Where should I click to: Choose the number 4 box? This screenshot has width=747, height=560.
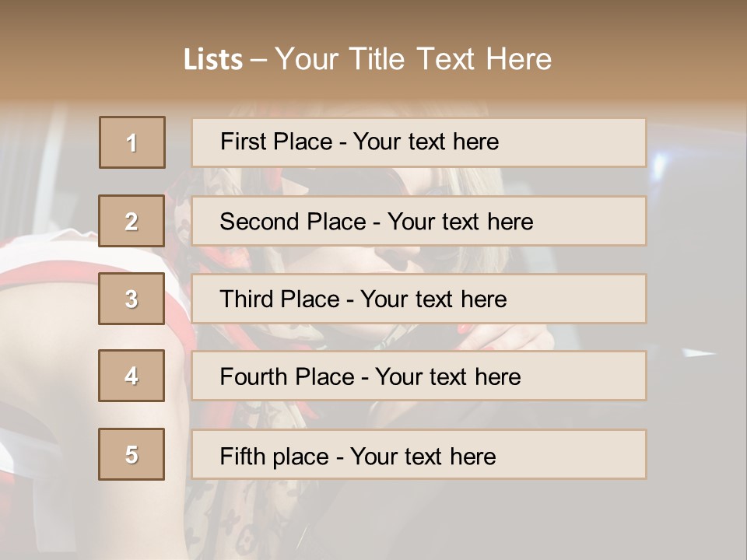click(x=132, y=376)
